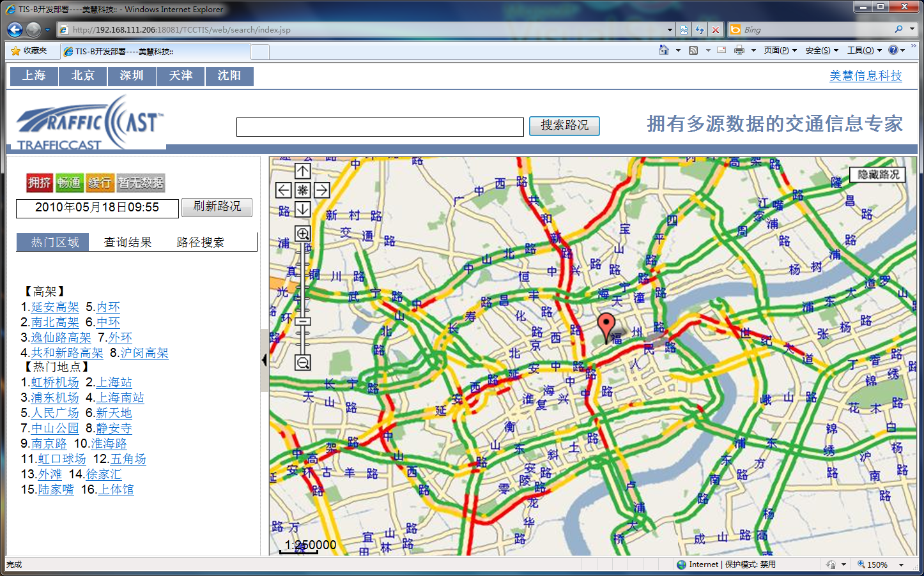Click the traffic search text field
Screen dimensions: 924x576
coord(380,126)
